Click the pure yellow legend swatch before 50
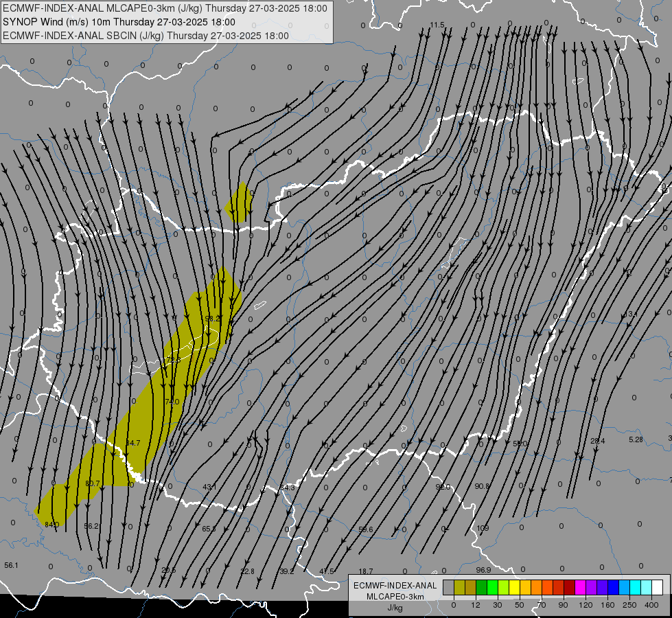 (515, 587)
